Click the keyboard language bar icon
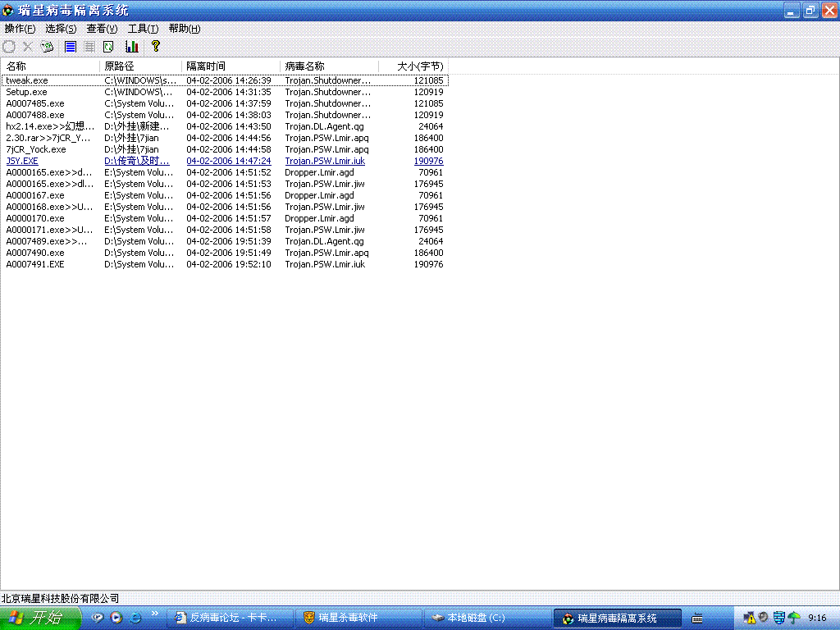Image resolution: width=840 pixels, height=630 pixels. [697, 619]
